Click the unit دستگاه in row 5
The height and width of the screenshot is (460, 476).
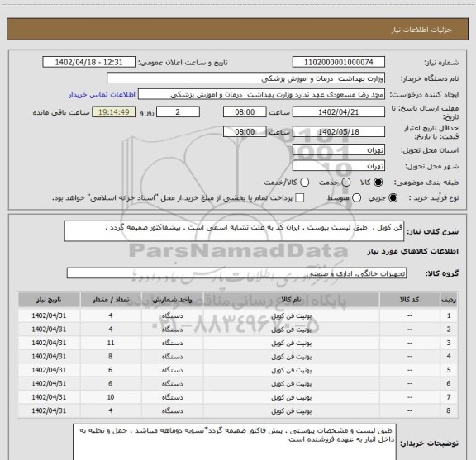coord(172,370)
